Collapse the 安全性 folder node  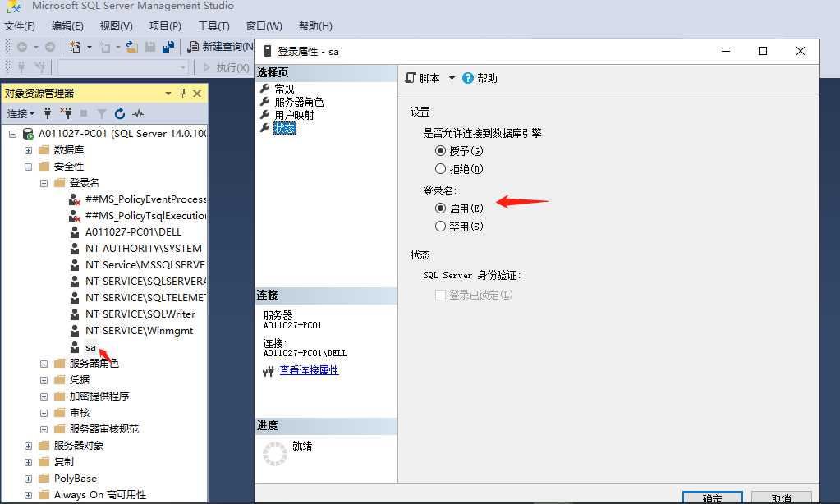[x=29, y=167]
